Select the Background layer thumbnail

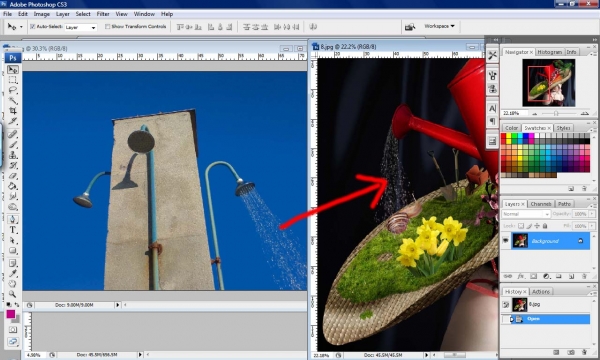click(x=520, y=241)
